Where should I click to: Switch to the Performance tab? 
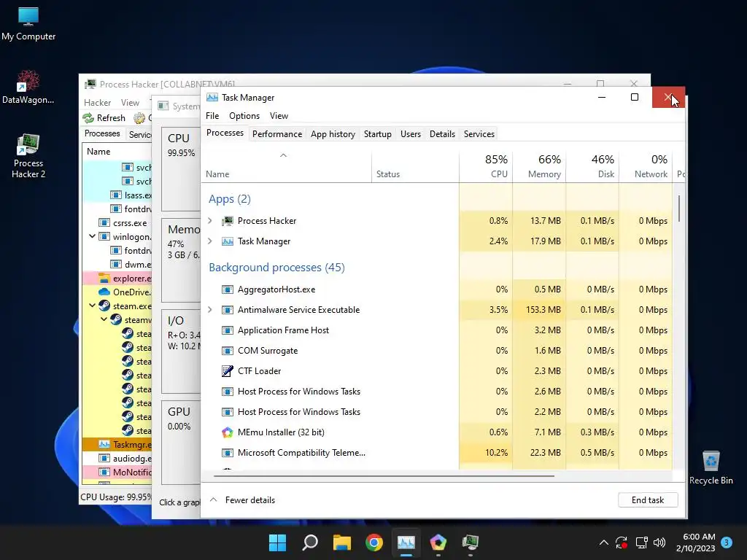pyautogui.click(x=277, y=134)
